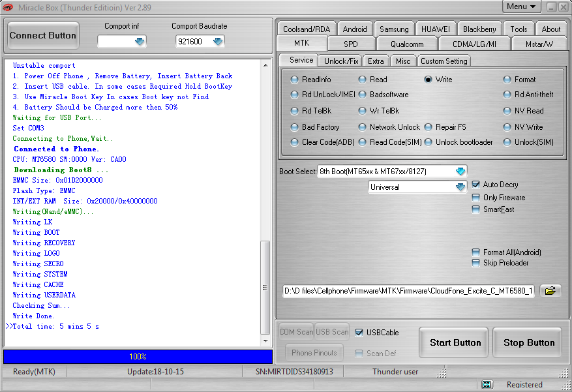The width and height of the screenshot is (572, 392).
Task: Enable the Format All(Android) checkbox
Action: click(475, 252)
